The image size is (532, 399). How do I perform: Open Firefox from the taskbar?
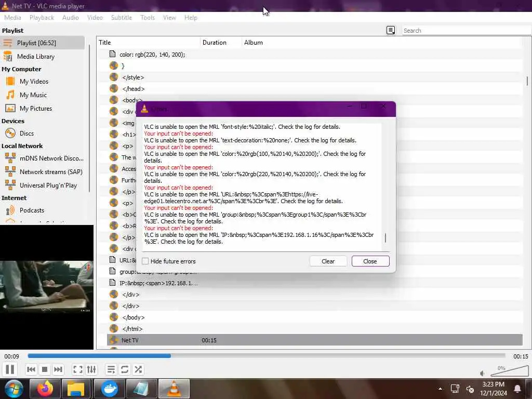click(x=45, y=389)
